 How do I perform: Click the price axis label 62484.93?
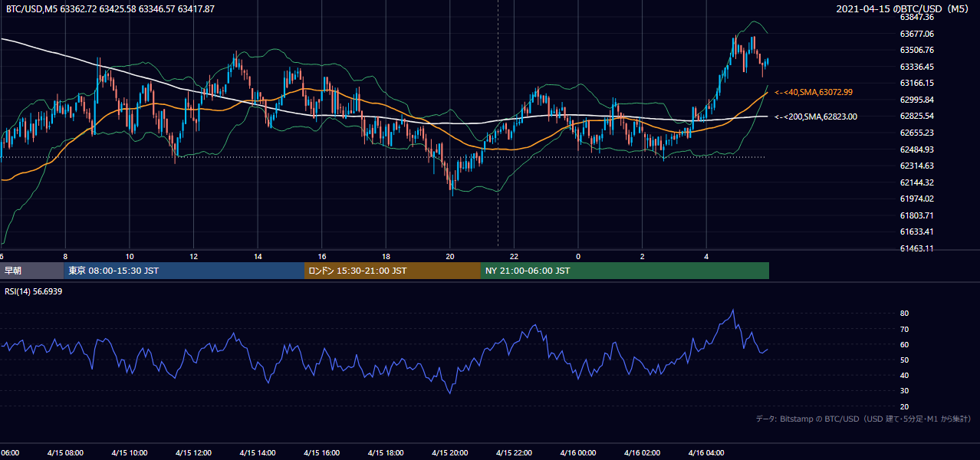(916, 149)
